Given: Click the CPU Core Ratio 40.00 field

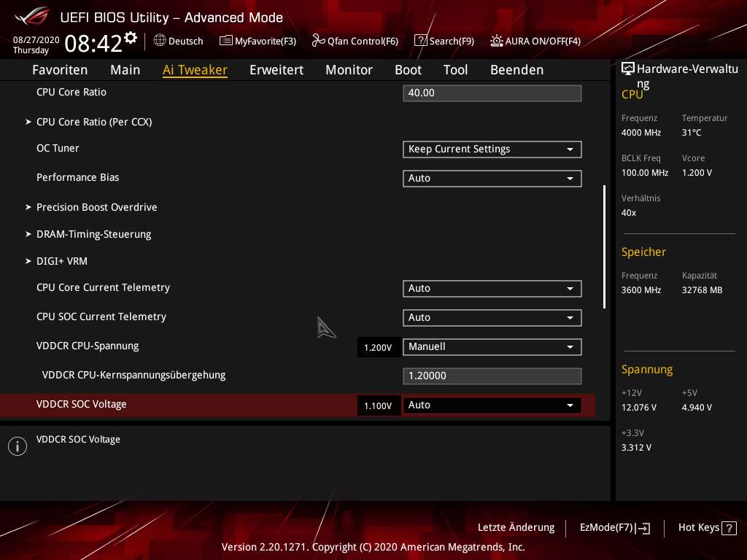Looking at the screenshot, I should pyautogui.click(x=492, y=93).
